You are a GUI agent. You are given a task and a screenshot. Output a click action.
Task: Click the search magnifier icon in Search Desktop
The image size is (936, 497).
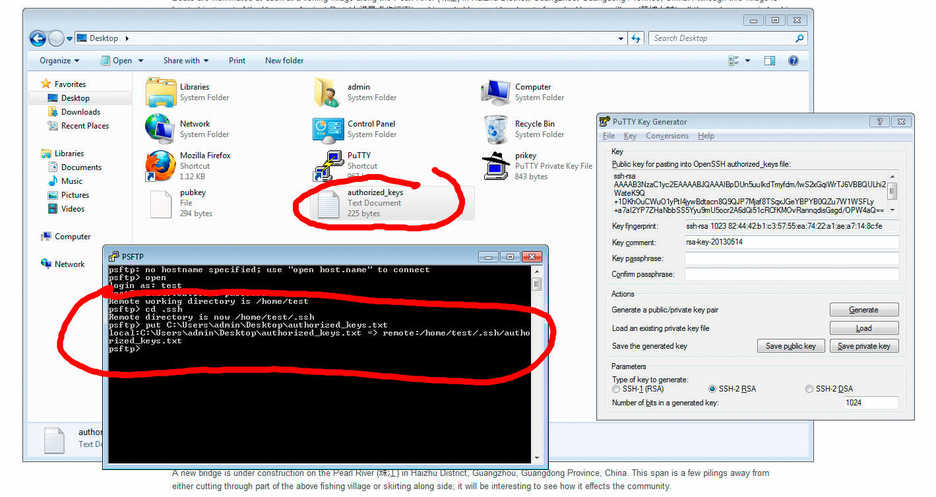point(799,38)
